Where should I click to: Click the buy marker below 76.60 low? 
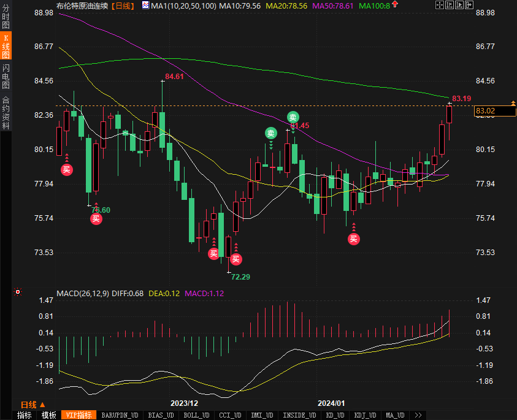pos(96,219)
